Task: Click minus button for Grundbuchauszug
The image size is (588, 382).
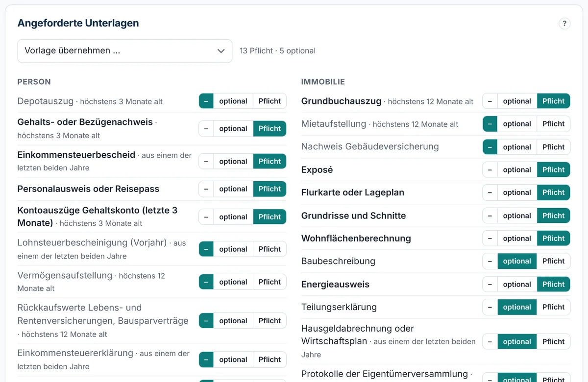Action: coord(490,101)
